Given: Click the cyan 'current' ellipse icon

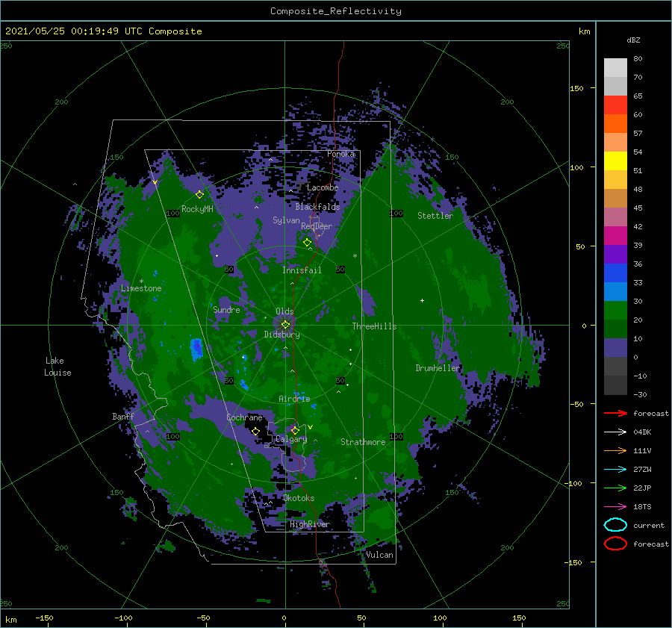Looking at the screenshot, I should [x=615, y=525].
